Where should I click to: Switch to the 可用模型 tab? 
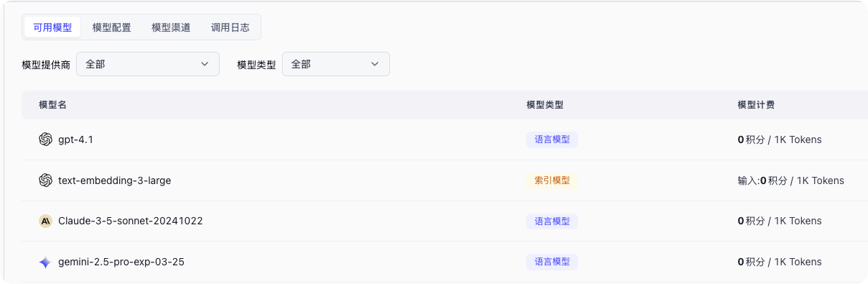pos(52,27)
